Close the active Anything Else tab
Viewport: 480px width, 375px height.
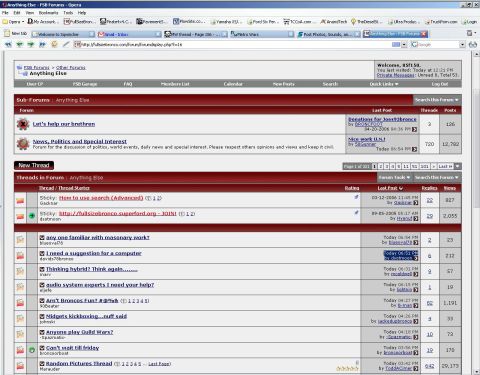click(424, 34)
